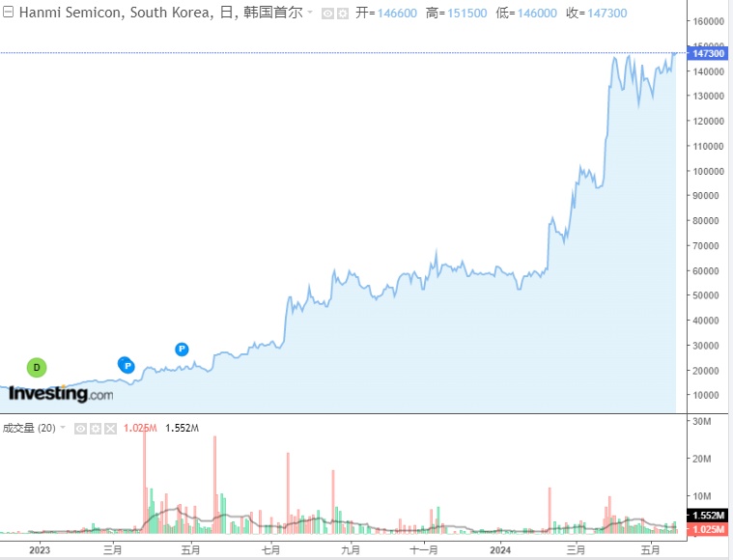Click the 160000 price axis label
The image size is (733, 560).
tap(708, 21)
